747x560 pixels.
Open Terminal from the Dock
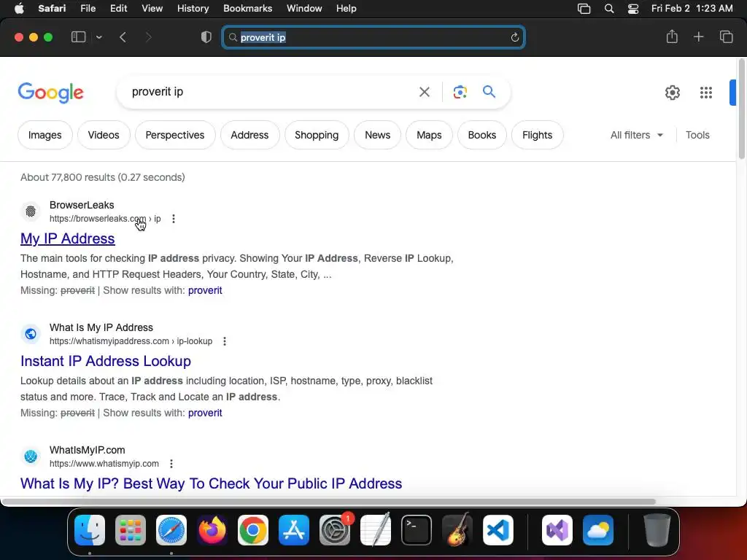tap(417, 530)
